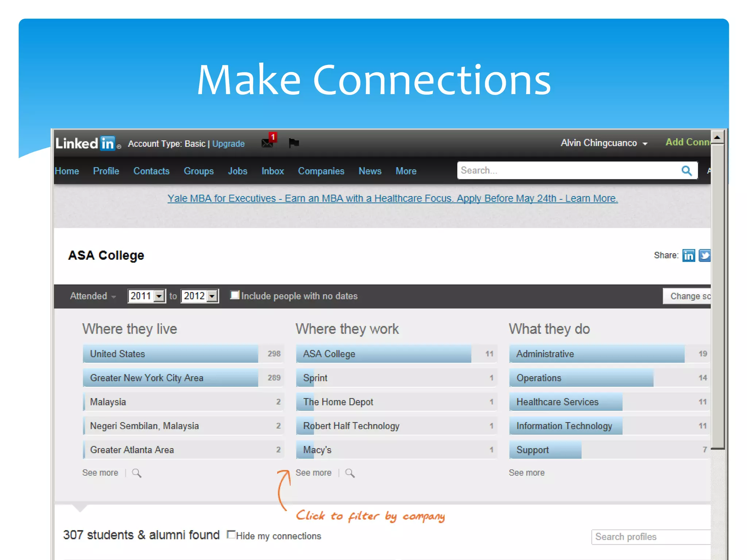This screenshot has width=747, height=560.
Task: Expand the Attended filter dropdown
Action: (93, 296)
